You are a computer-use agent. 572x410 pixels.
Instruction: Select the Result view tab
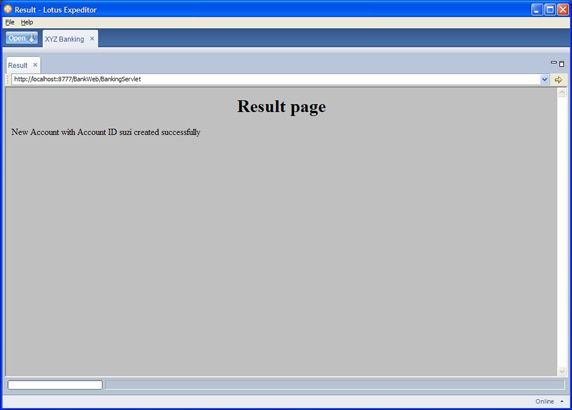point(18,65)
